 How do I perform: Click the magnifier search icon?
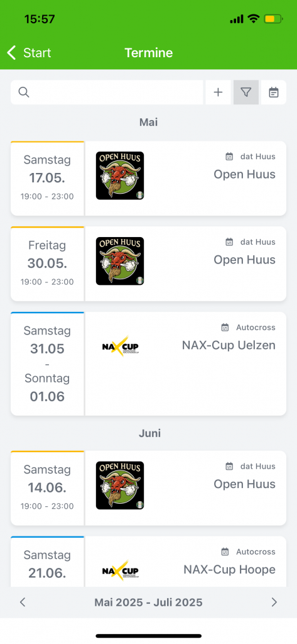coord(24,92)
